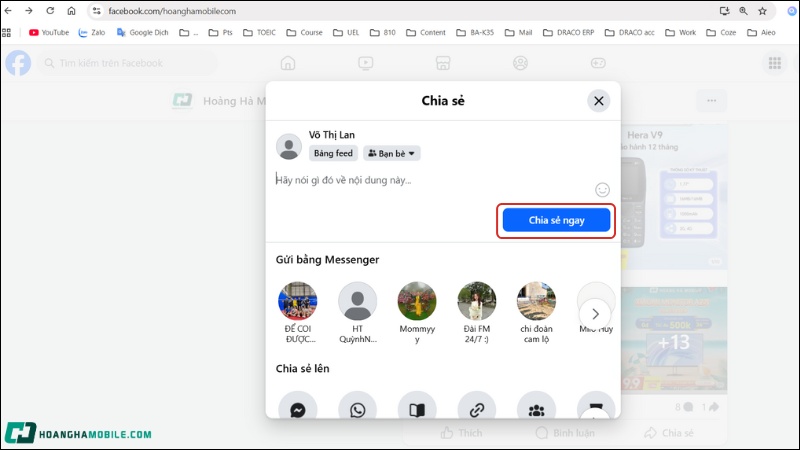Bookmark this page with star icon
800x450 pixels.
(x=762, y=11)
